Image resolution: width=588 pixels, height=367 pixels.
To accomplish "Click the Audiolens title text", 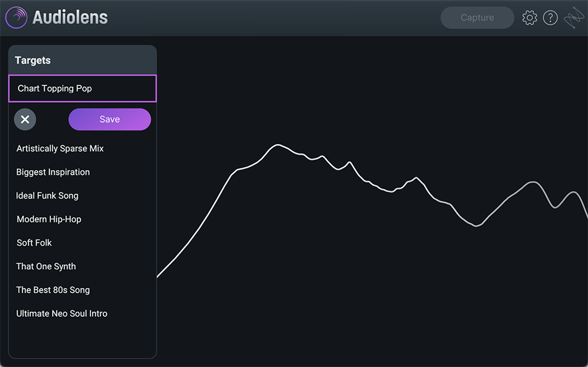I will pyautogui.click(x=68, y=17).
